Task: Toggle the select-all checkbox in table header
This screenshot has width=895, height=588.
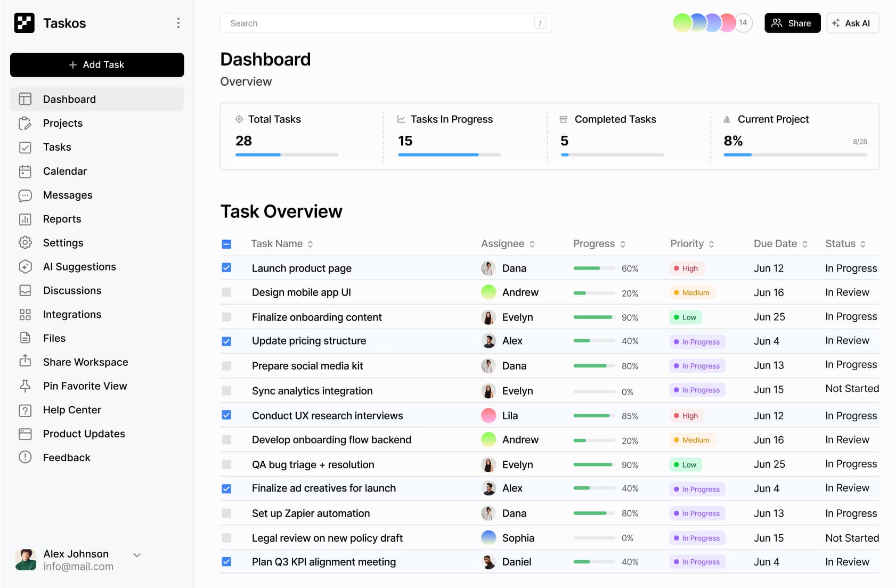Action: 226,243
